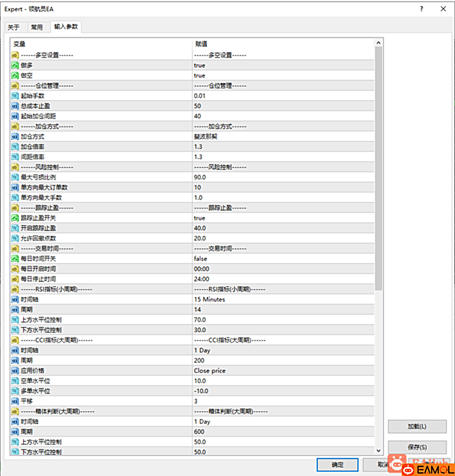
Task: Switch to the 关于 tab
Action: click(14, 28)
